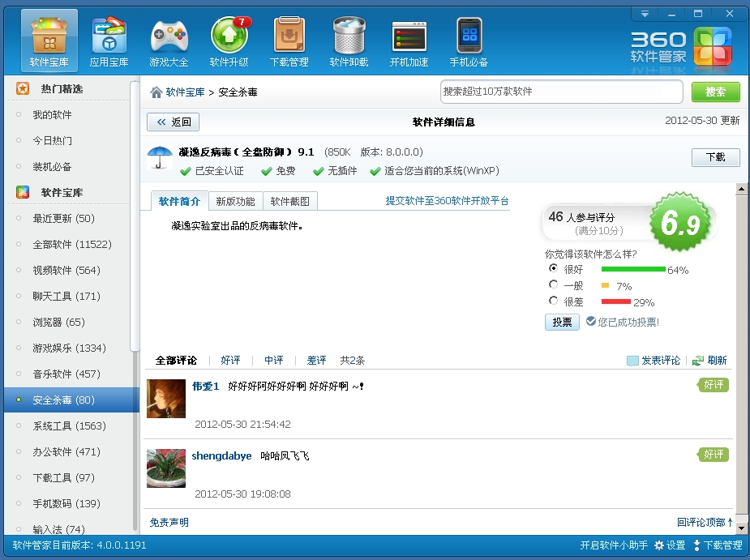
Task: Click the 投票 vote button
Action: pos(562,323)
